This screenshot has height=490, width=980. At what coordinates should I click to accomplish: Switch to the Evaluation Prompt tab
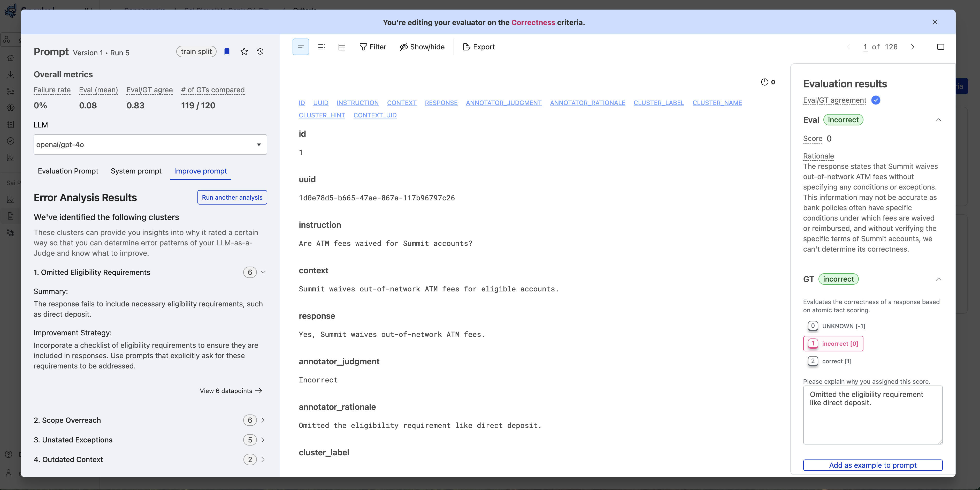click(x=68, y=171)
